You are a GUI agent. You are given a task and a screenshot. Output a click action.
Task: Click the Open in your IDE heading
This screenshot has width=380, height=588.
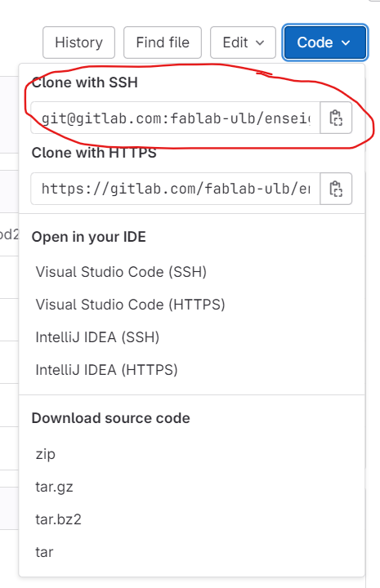coord(88,237)
